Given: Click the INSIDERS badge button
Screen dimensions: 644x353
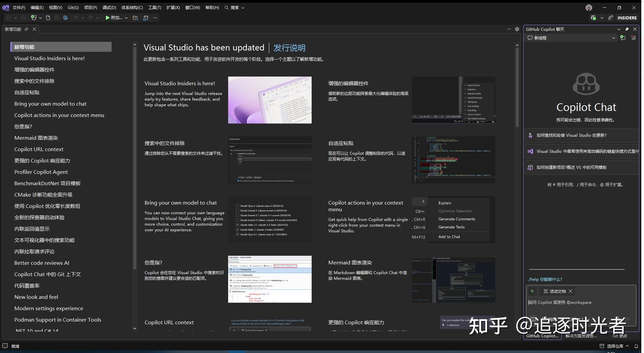Looking at the screenshot, I should (627, 18).
